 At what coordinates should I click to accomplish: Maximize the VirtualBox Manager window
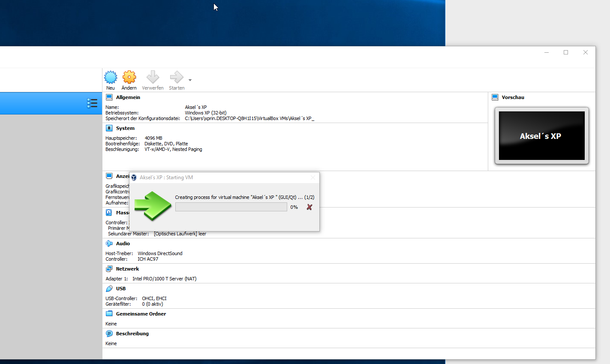pos(566,52)
